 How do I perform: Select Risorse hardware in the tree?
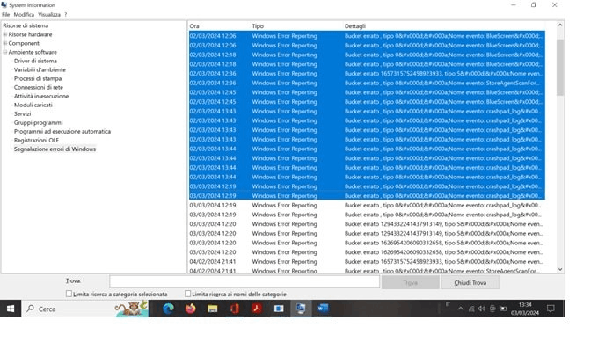point(30,34)
